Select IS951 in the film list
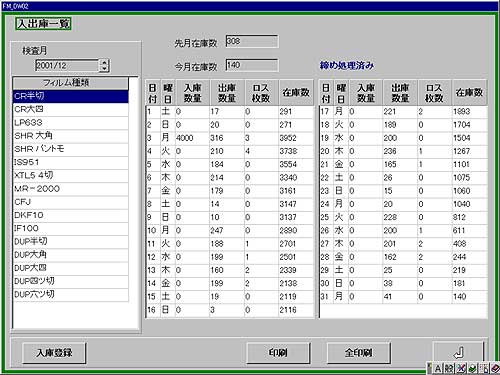 point(70,162)
